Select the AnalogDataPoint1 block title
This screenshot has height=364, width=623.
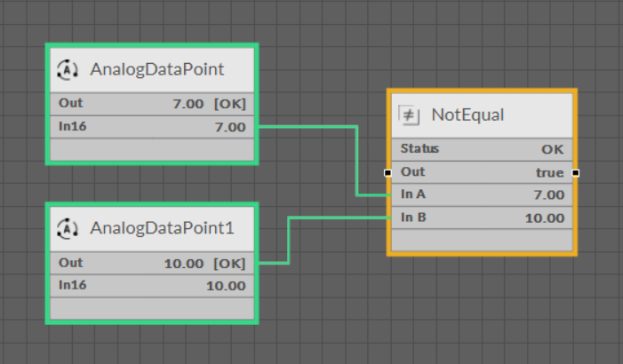[x=161, y=228]
